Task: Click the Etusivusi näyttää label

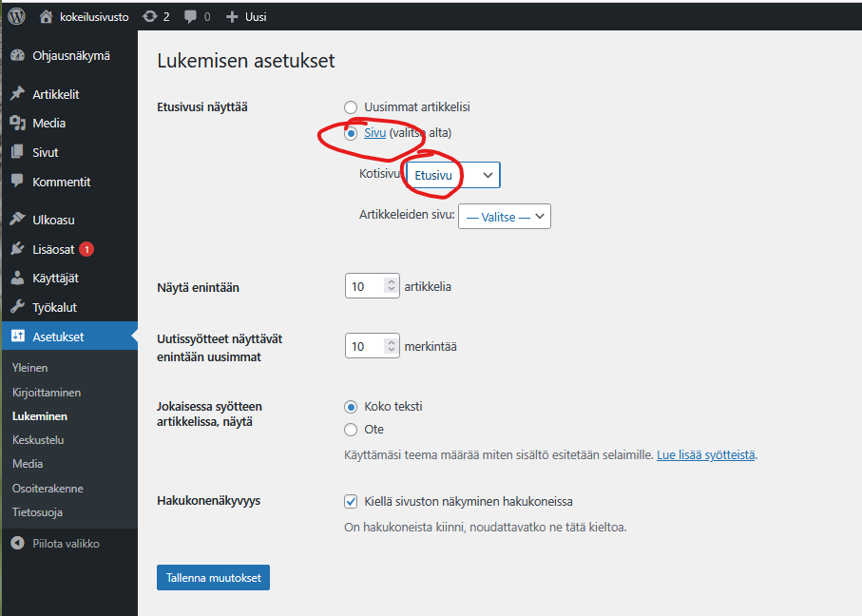Action: coord(202,106)
